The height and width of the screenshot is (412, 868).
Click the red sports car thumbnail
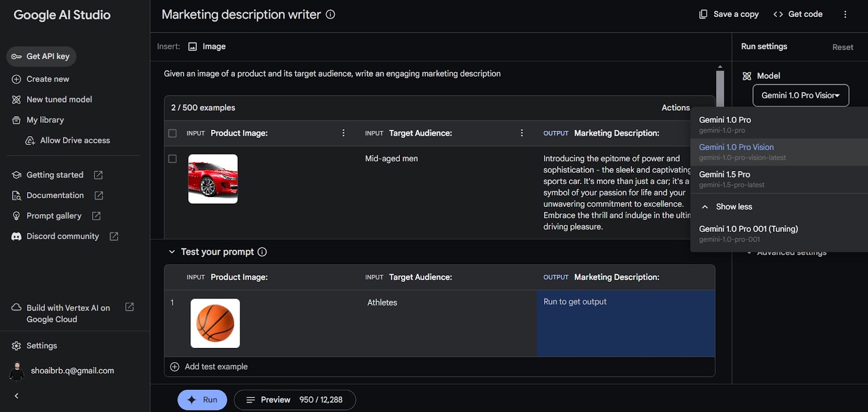pos(213,179)
